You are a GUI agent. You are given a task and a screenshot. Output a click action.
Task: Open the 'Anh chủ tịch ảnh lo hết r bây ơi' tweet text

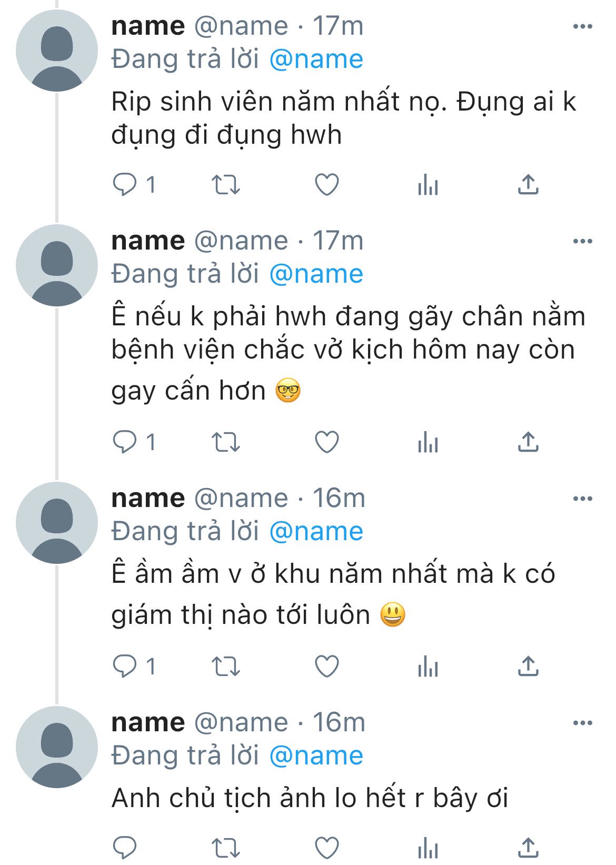pyautogui.click(x=310, y=798)
